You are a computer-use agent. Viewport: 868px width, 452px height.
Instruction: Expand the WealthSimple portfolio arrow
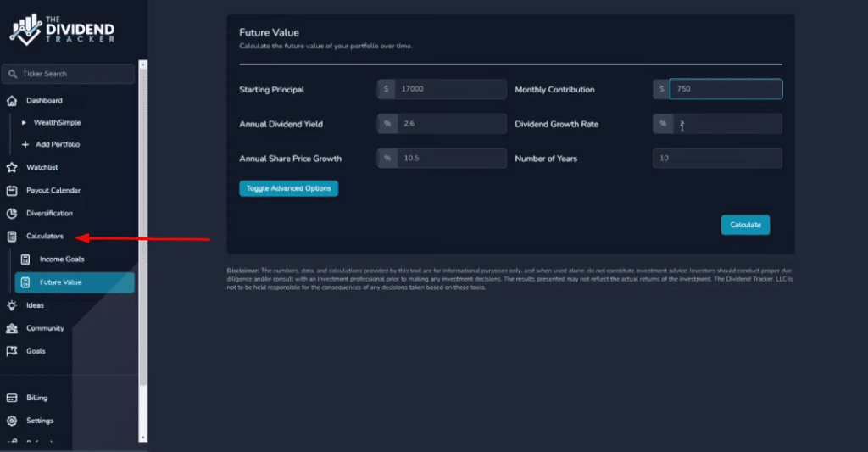(x=24, y=123)
